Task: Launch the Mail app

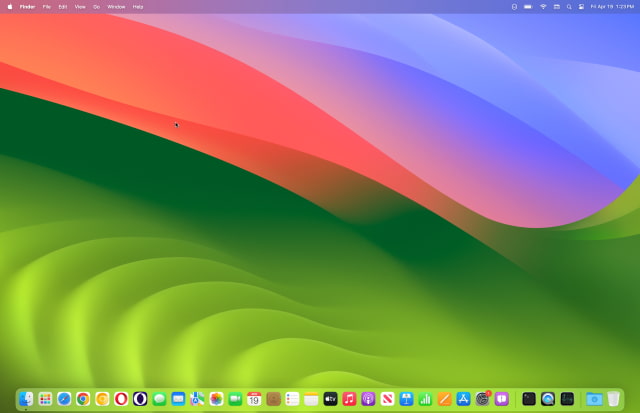Action: tap(178, 398)
